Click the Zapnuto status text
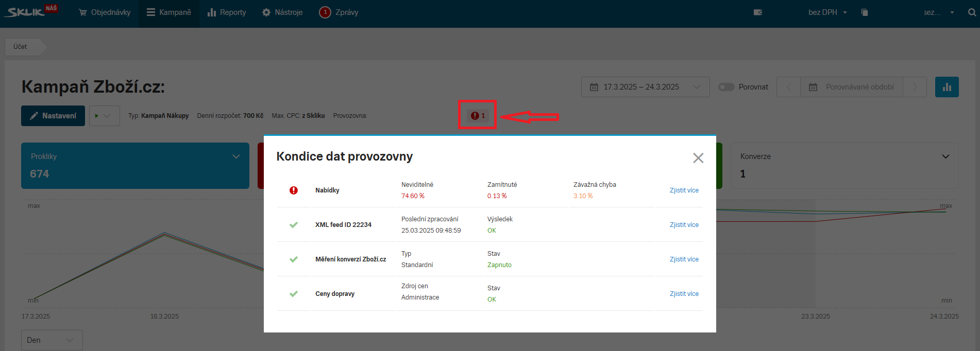This screenshot has width=980, height=351. (499, 265)
